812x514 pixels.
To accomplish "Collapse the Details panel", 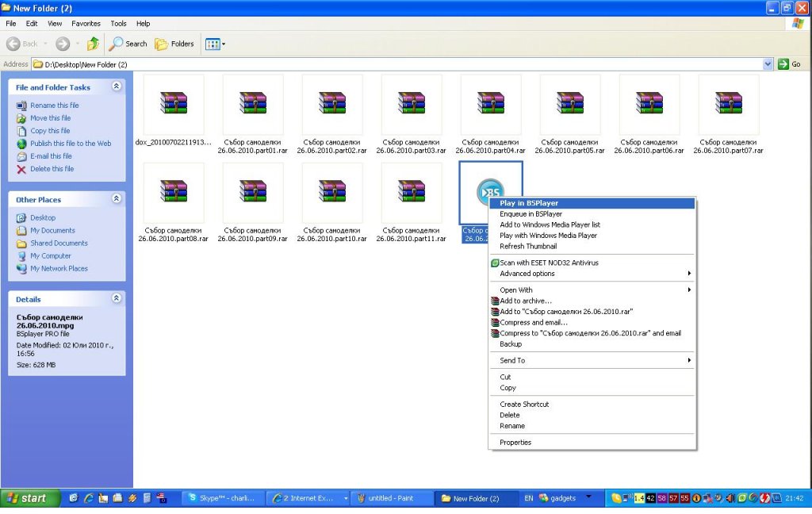I will click(117, 299).
